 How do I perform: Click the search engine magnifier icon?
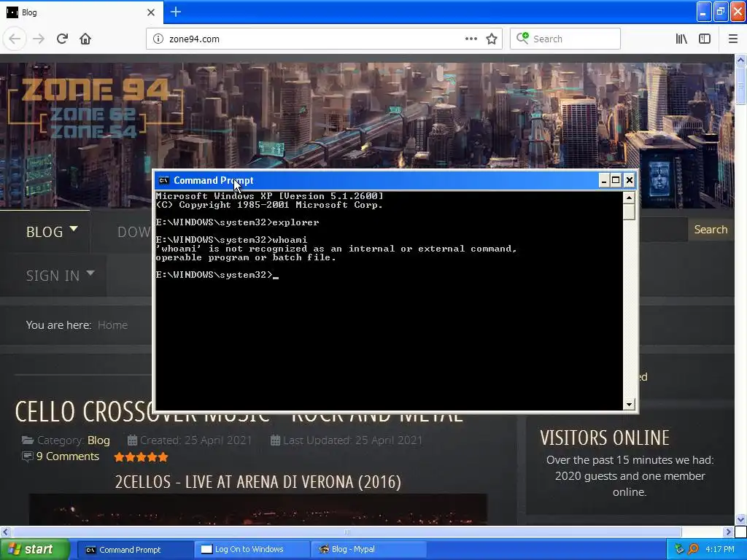[522, 38]
